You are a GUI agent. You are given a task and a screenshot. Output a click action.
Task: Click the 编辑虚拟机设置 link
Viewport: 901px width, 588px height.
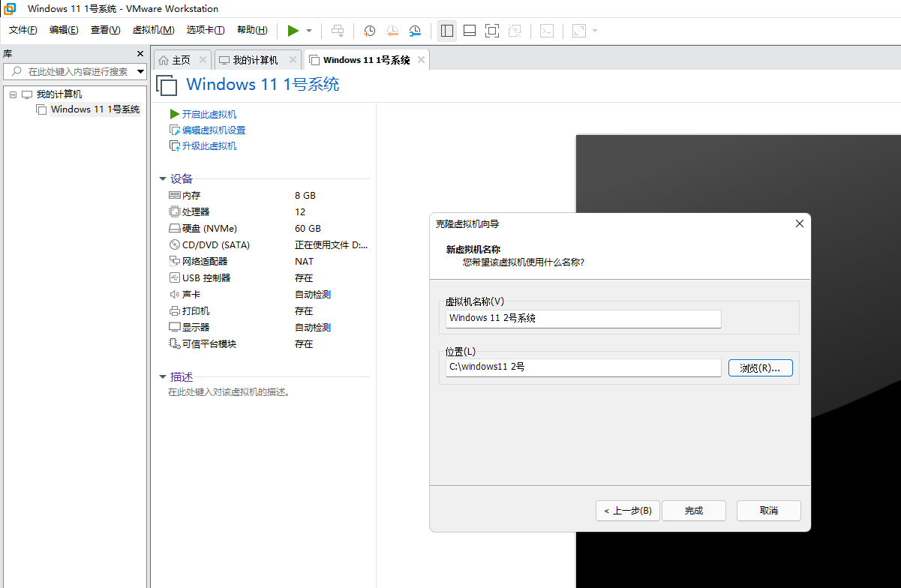point(214,130)
